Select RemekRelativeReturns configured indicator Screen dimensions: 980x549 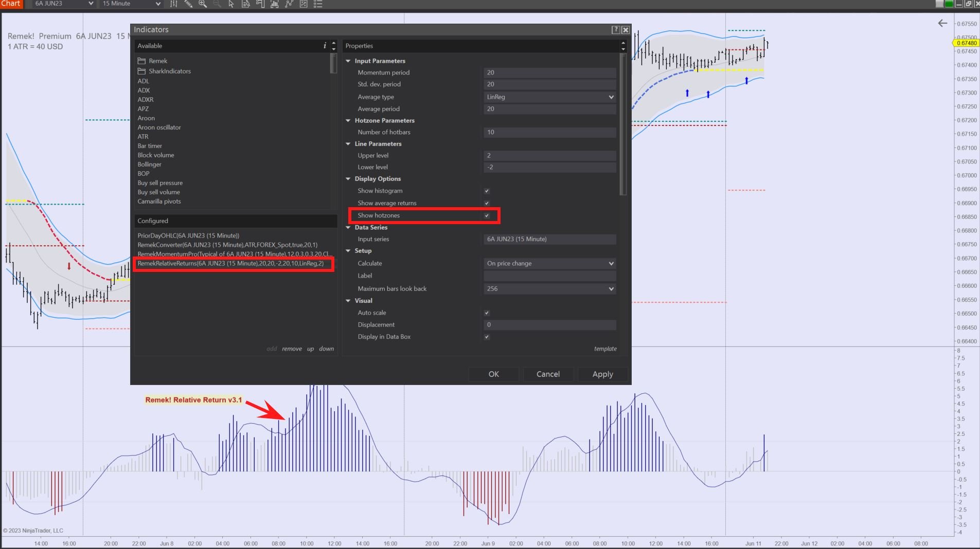point(230,263)
